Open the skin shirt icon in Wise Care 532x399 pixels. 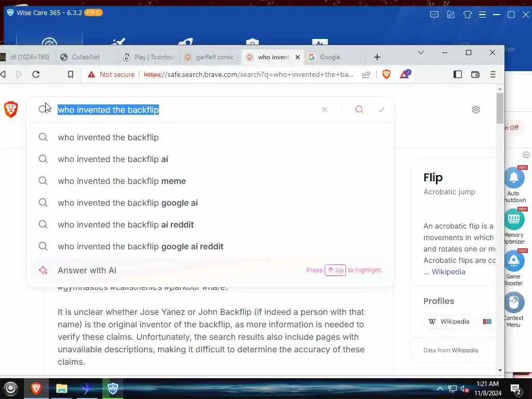coord(467,15)
